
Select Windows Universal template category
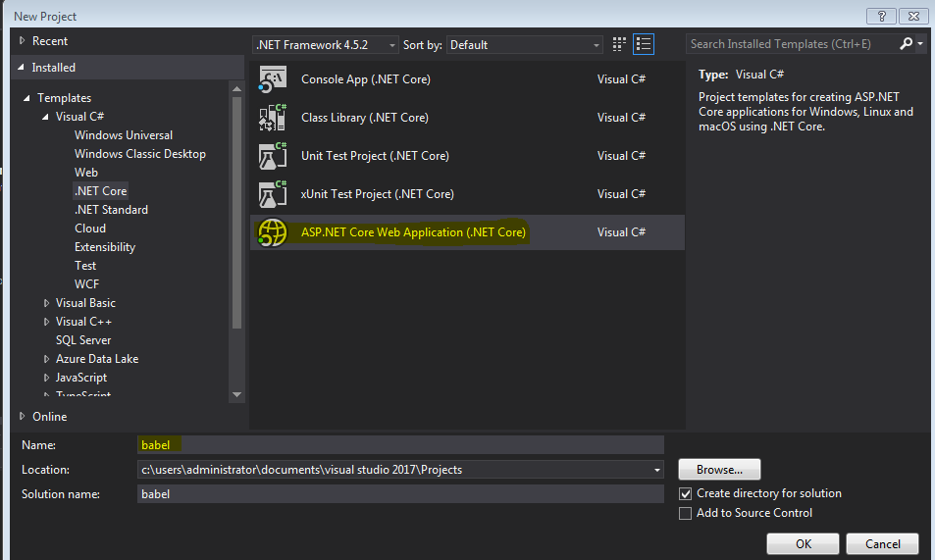coord(124,135)
